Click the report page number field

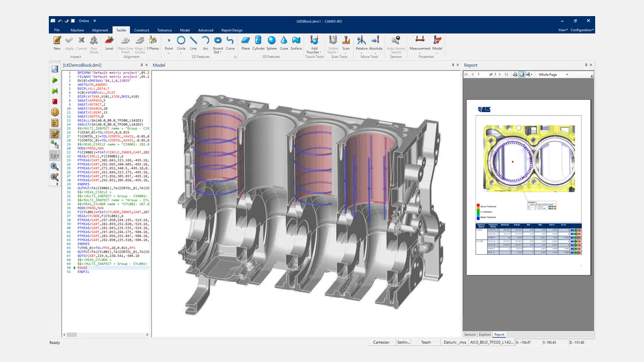(481, 75)
